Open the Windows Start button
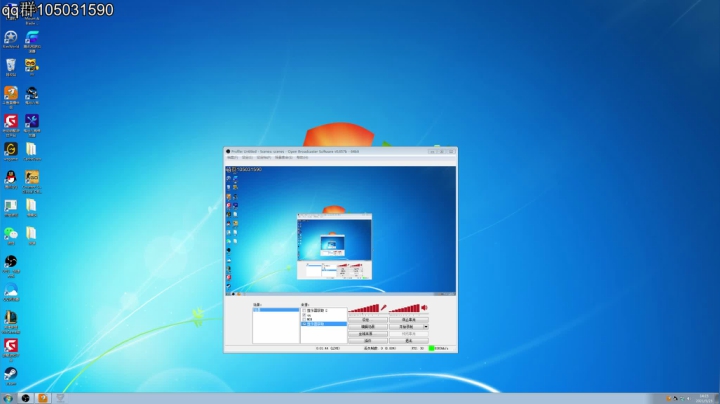The image size is (720, 404). click(8, 398)
